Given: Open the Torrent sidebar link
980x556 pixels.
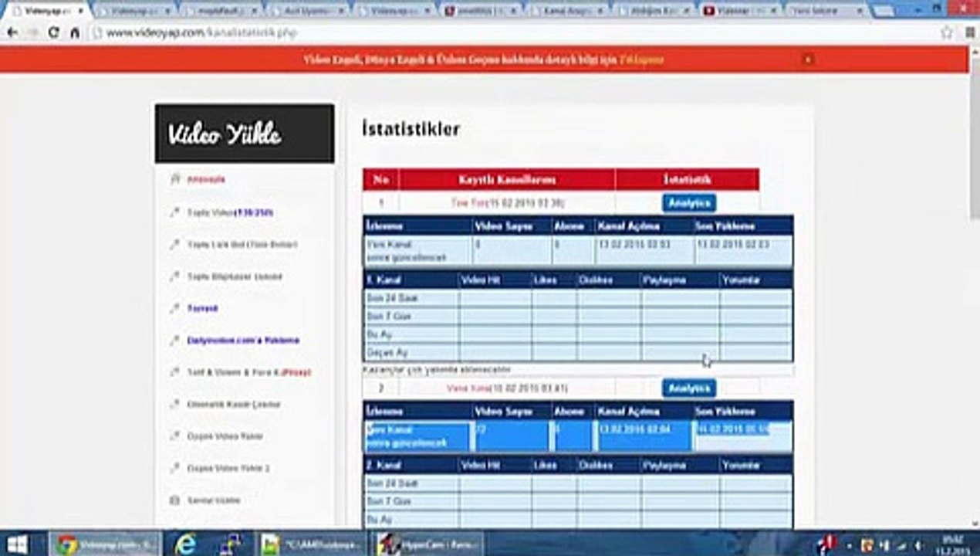Looking at the screenshot, I should point(202,308).
